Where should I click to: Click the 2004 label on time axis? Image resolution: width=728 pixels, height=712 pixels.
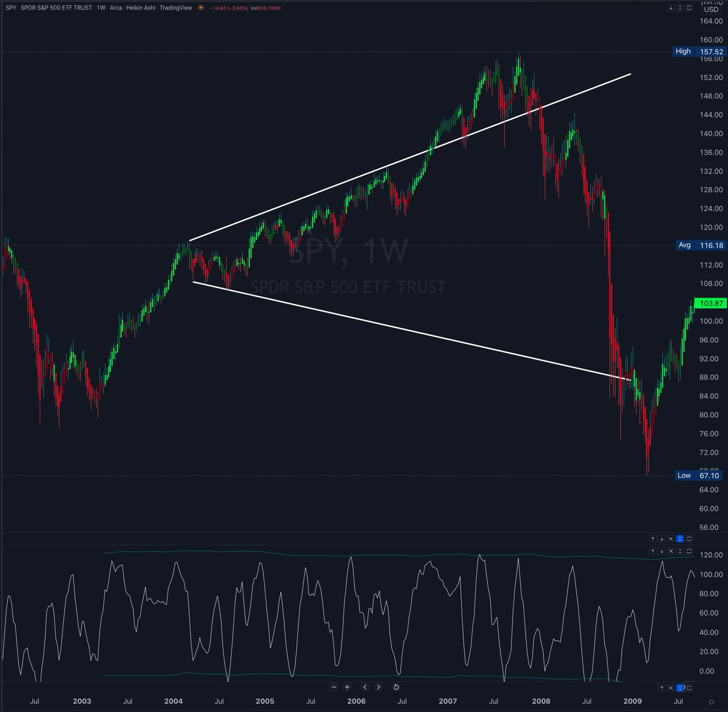tap(174, 701)
